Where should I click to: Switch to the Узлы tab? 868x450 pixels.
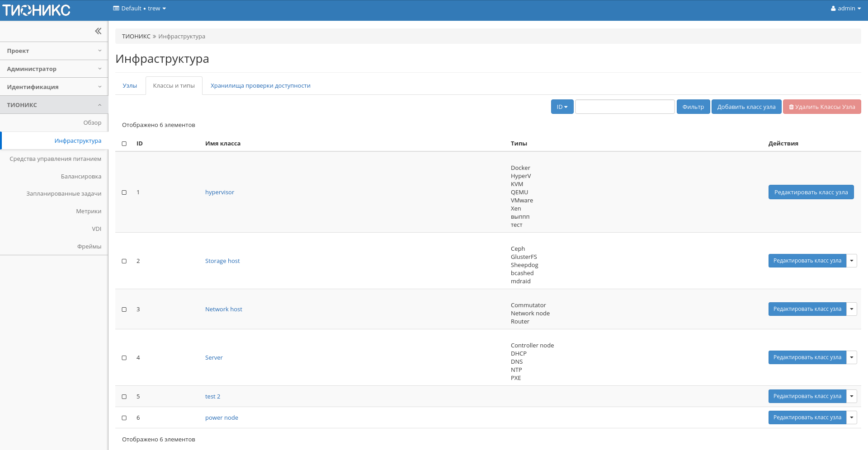pos(130,86)
